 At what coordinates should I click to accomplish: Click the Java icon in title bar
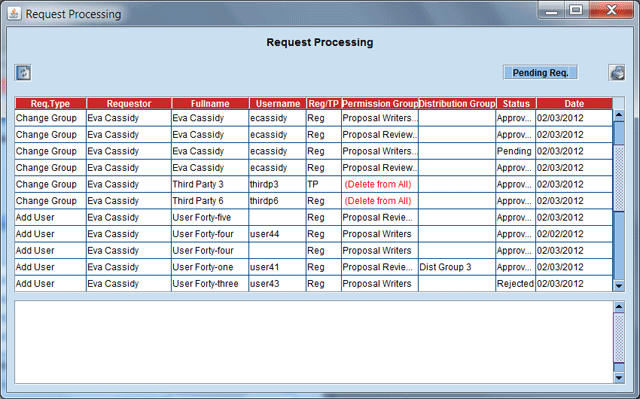[x=14, y=13]
